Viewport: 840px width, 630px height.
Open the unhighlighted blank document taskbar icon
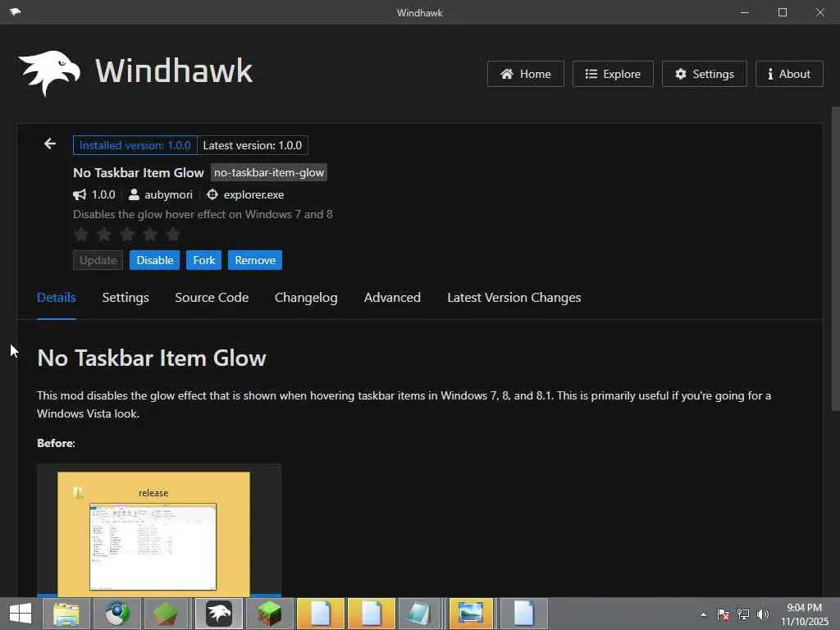pyautogui.click(x=523, y=614)
